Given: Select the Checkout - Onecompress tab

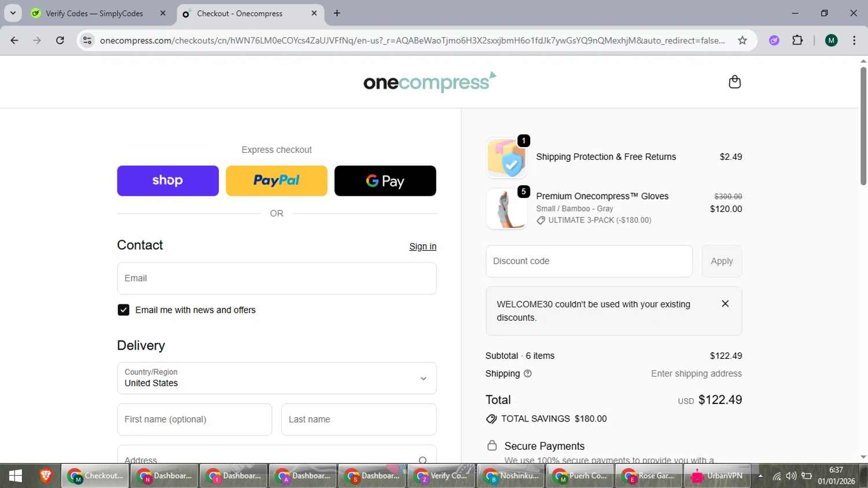Looking at the screenshot, I should pyautogui.click(x=250, y=13).
